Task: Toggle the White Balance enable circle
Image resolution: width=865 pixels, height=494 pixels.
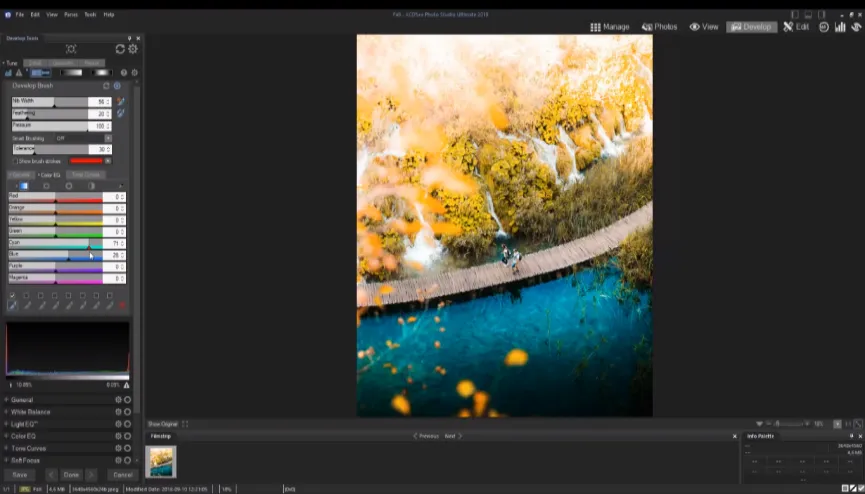Action: (x=127, y=412)
